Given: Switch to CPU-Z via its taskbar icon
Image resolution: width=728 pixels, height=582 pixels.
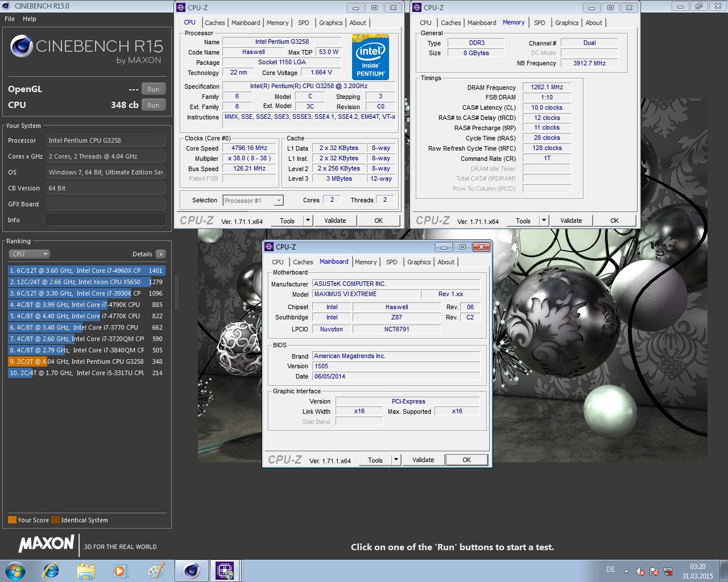Looking at the screenshot, I should (225, 570).
